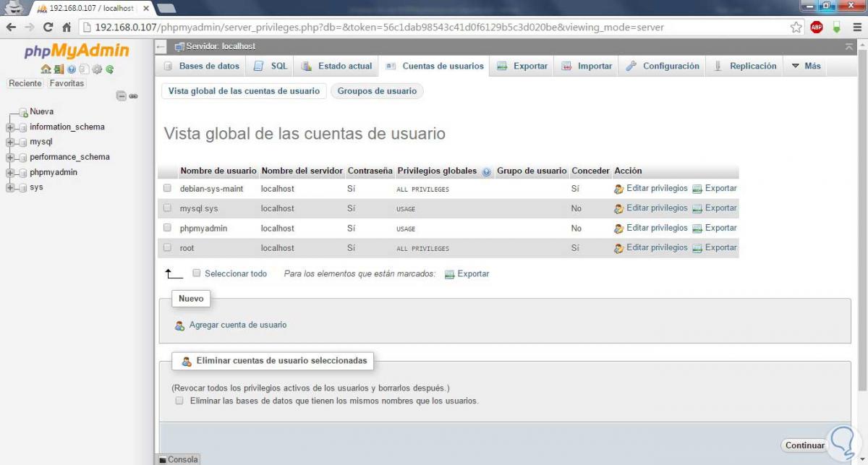Click the browser home button
The width and height of the screenshot is (868, 465).
click(x=67, y=27)
